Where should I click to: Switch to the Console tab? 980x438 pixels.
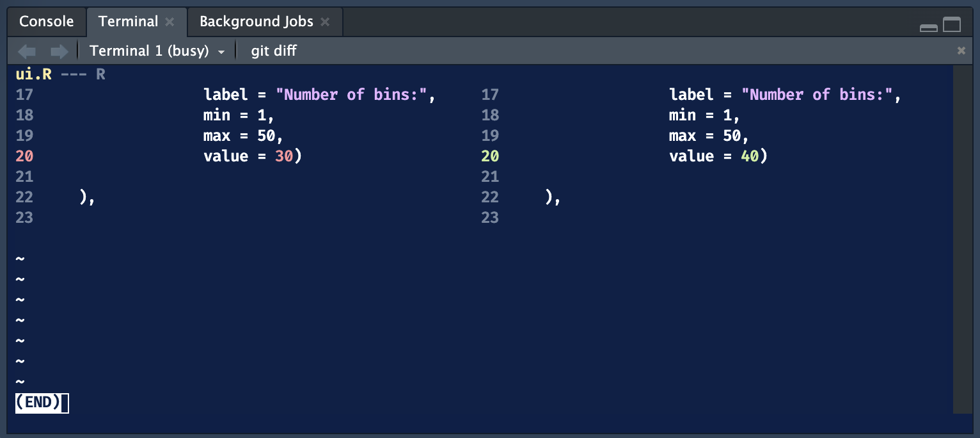(46, 21)
